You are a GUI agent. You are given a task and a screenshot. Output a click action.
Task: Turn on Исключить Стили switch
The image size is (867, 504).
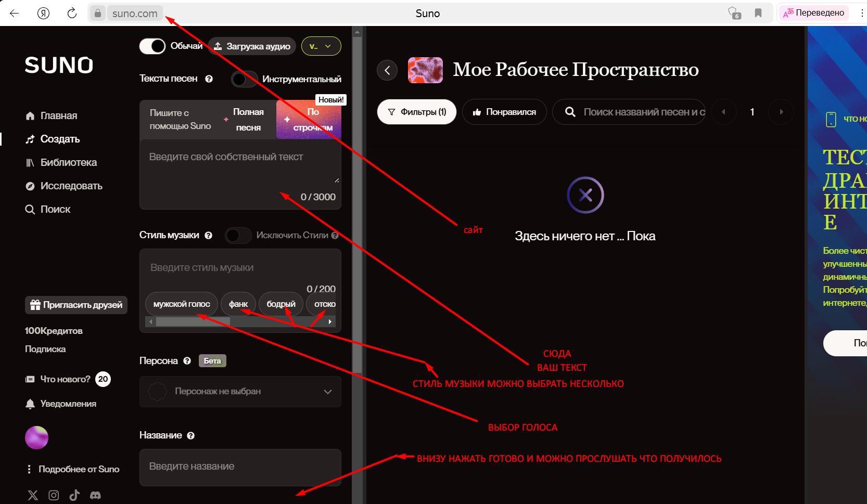pyautogui.click(x=238, y=236)
